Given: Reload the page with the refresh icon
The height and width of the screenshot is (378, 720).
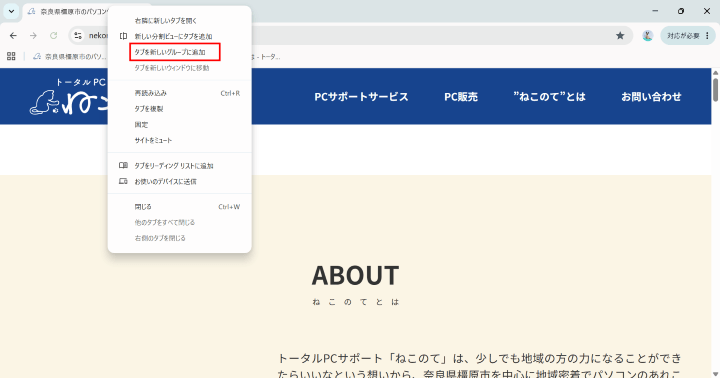Looking at the screenshot, I should (53, 35).
